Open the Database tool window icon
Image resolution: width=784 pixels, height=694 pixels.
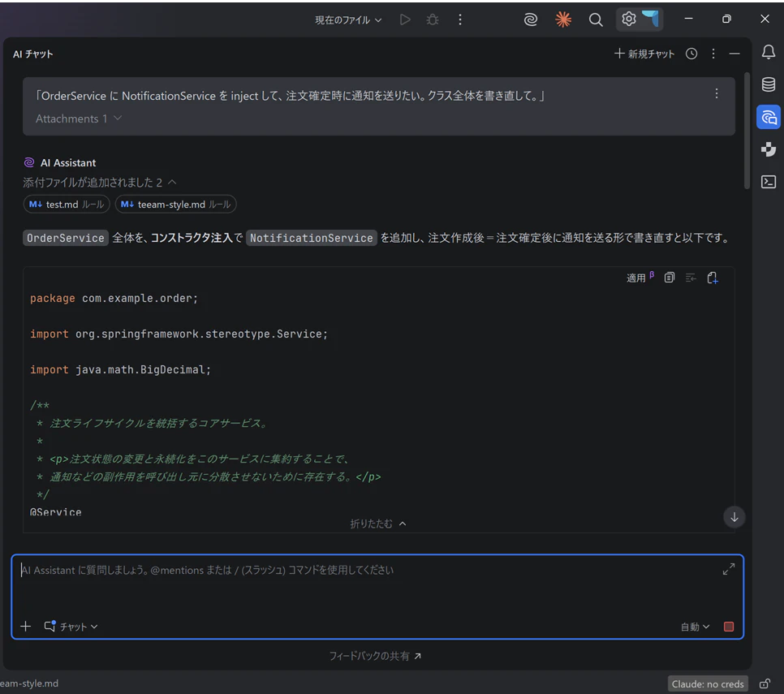click(769, 84)
